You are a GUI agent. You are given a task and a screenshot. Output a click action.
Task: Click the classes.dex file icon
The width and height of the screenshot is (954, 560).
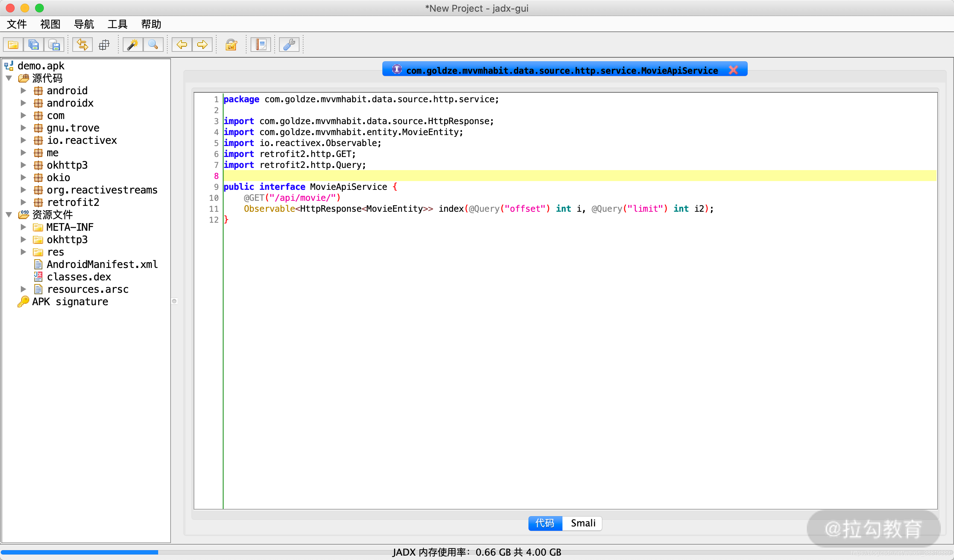click(x=38, y=277)
